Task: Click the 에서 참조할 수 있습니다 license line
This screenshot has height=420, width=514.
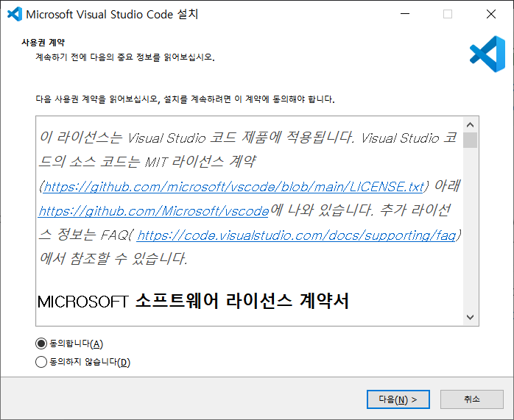Action: click(113, 259)
